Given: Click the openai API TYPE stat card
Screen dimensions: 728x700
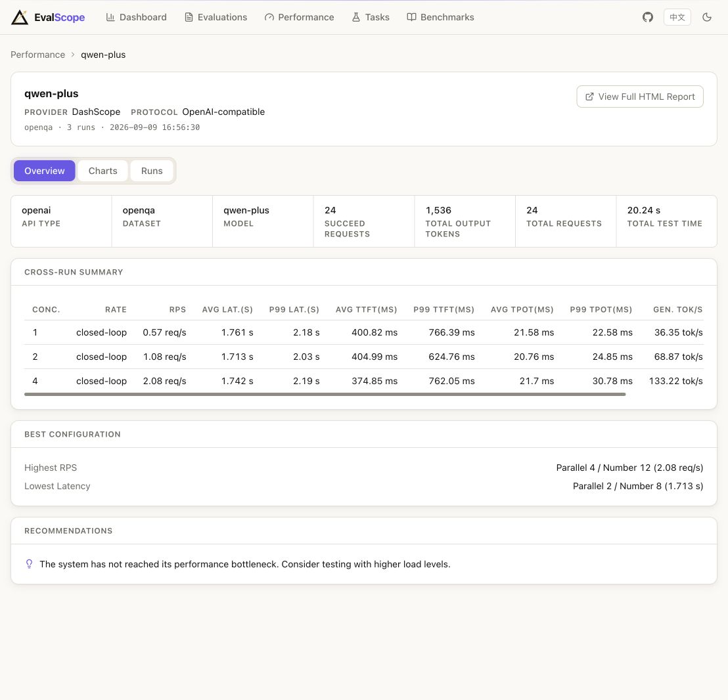Looking at the screenshot, I should point(61,221).
